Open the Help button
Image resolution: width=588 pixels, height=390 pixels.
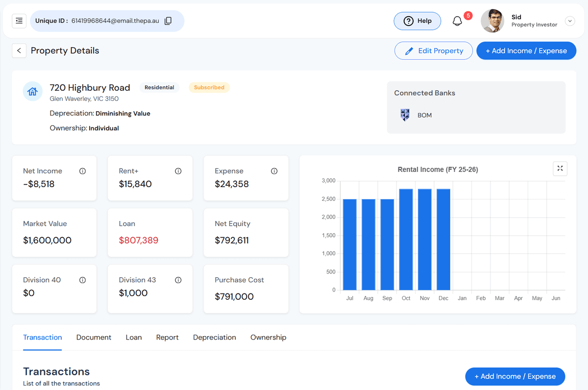point(417,21)
